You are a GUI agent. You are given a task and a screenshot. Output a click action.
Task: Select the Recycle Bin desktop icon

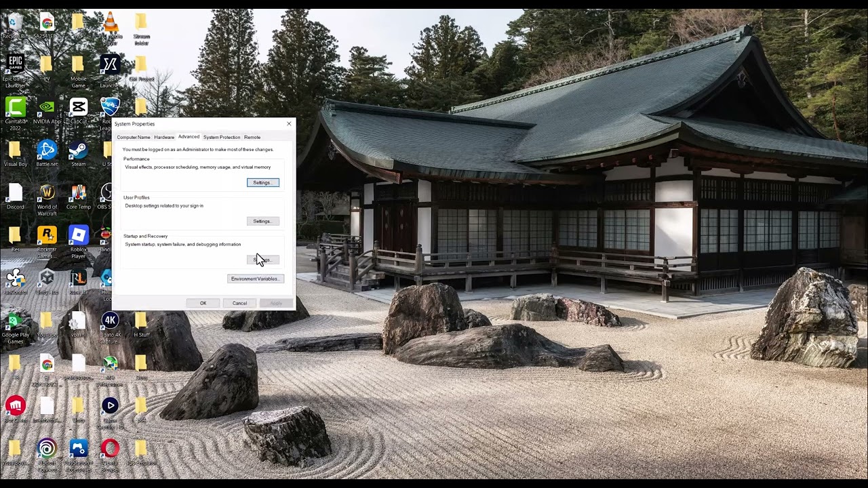15,27
